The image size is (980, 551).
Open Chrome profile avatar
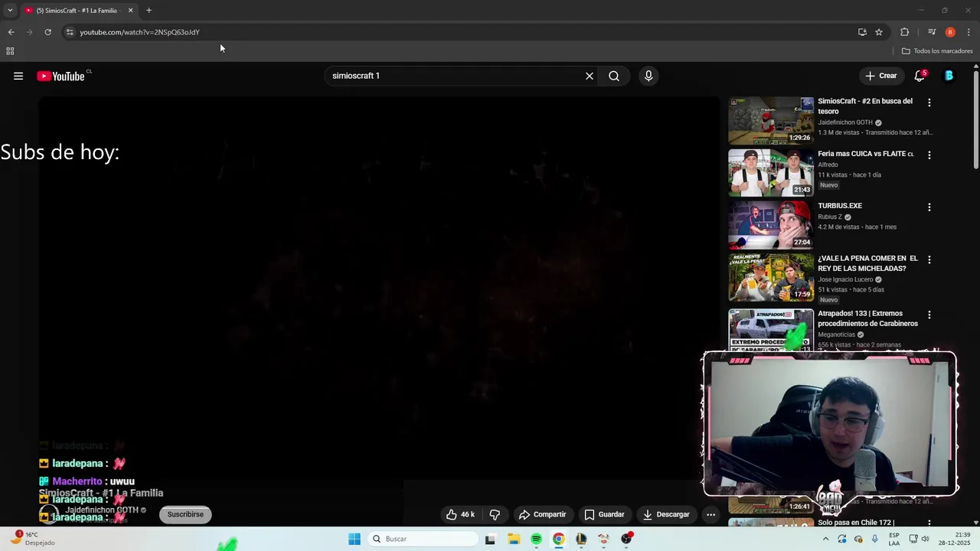(950, 32)
